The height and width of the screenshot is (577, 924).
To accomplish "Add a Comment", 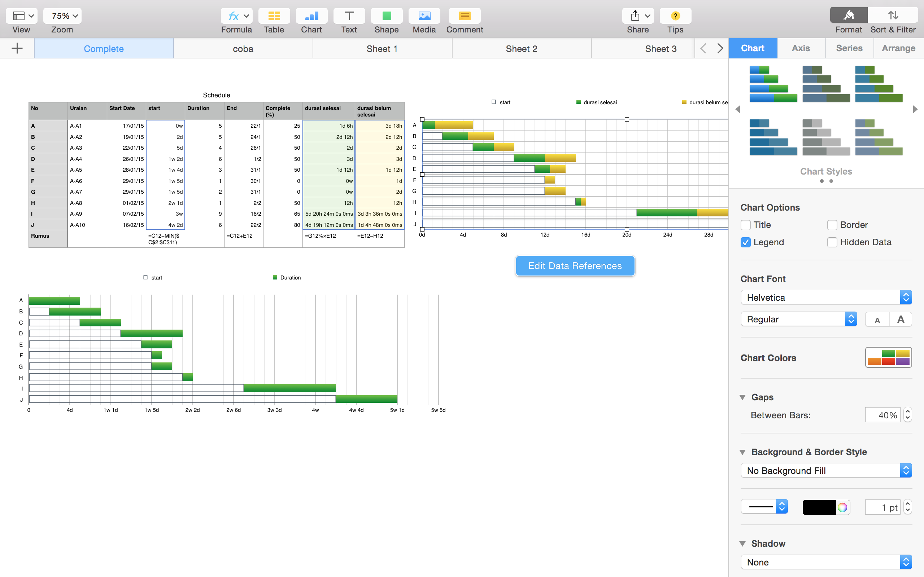I will [x=464, y=16].
